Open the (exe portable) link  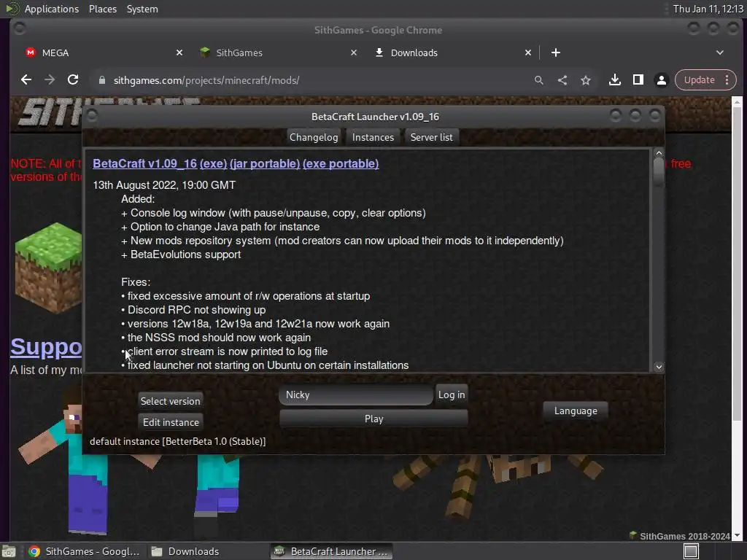pos(341,164)
